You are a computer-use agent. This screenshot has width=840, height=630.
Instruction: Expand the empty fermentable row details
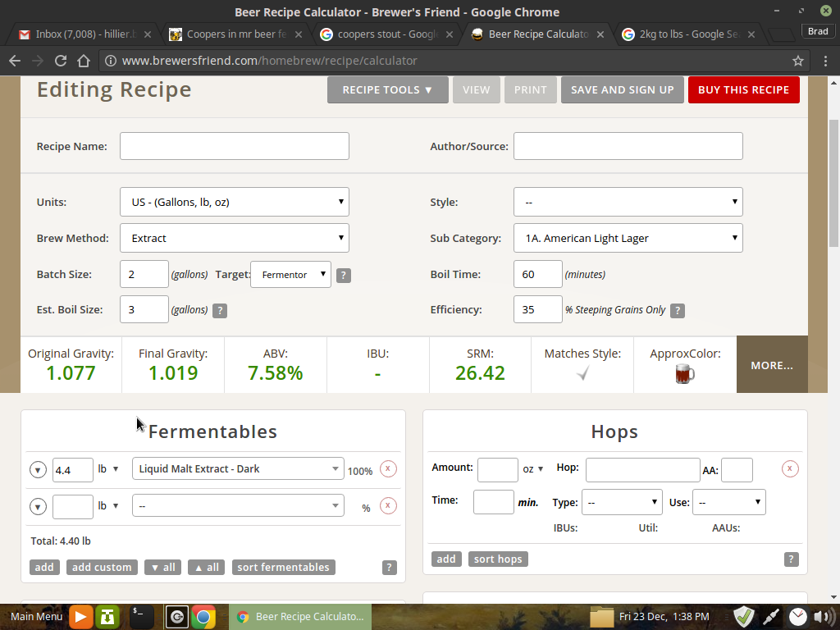click(x=38, y=507)
